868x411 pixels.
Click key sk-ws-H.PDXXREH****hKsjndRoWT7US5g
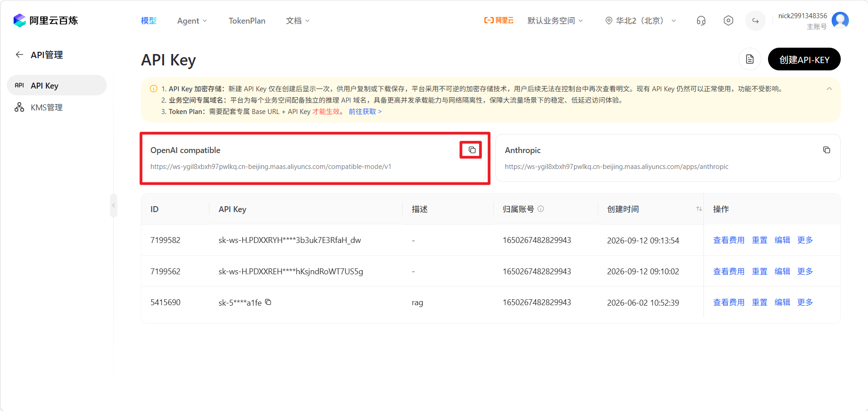[291, 272]
